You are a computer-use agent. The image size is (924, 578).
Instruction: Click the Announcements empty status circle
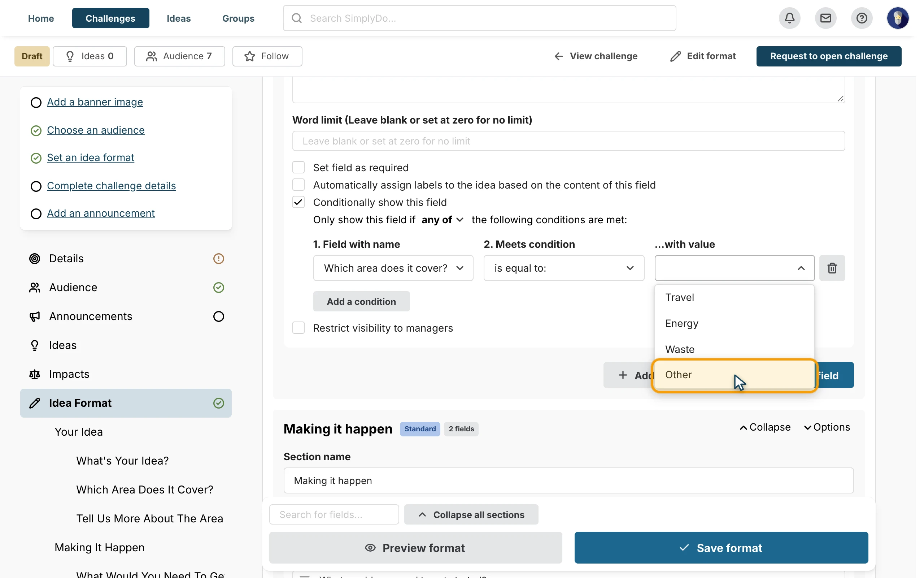click(218, 316)
